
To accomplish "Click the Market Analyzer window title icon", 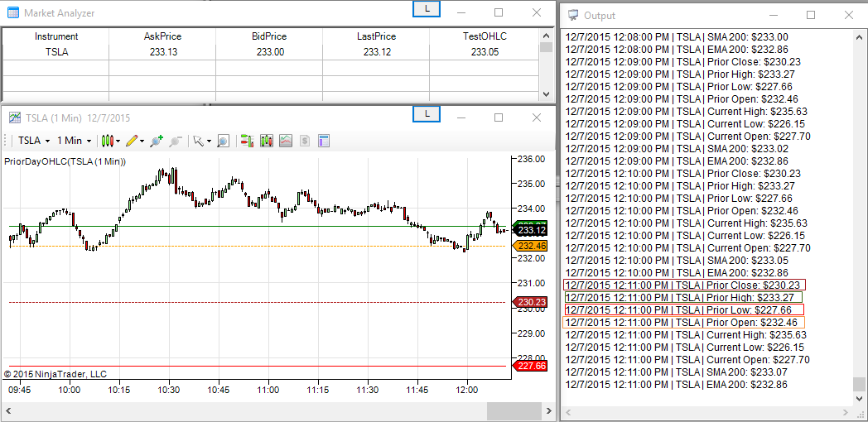I will tap(12, 12).
